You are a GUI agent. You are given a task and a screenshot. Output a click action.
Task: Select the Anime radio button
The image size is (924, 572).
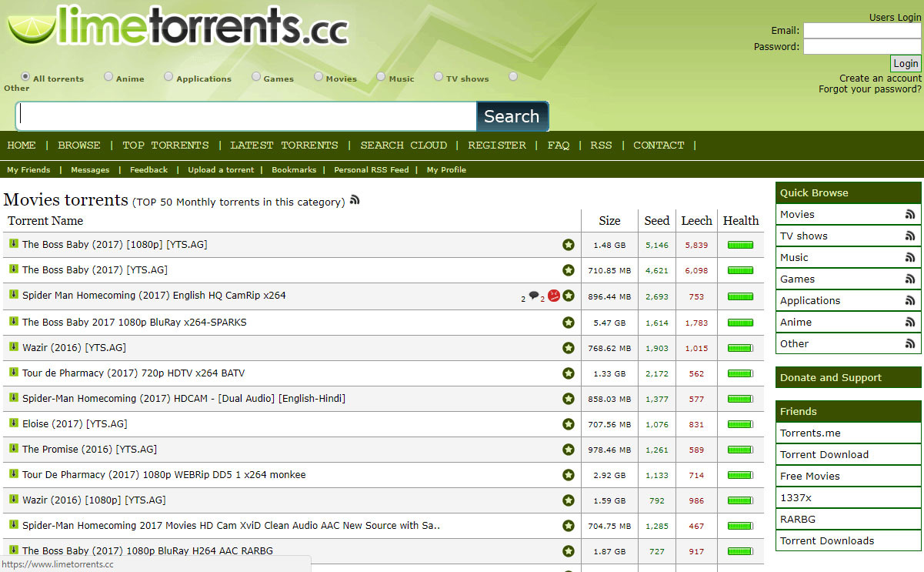(108, 77)
